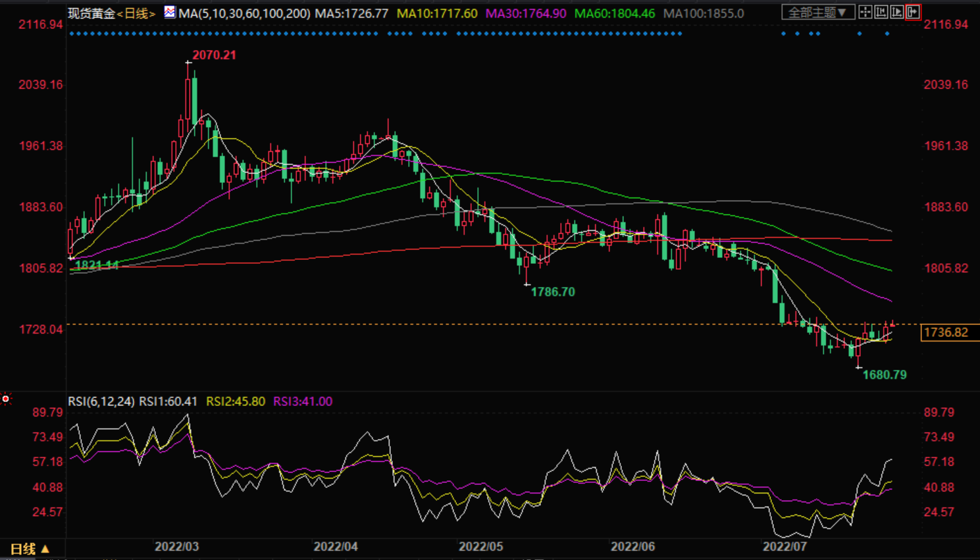Select the MA5:1726.77 legend entry
The width and height of the screenshot is (980, 560).
point(351,13)
